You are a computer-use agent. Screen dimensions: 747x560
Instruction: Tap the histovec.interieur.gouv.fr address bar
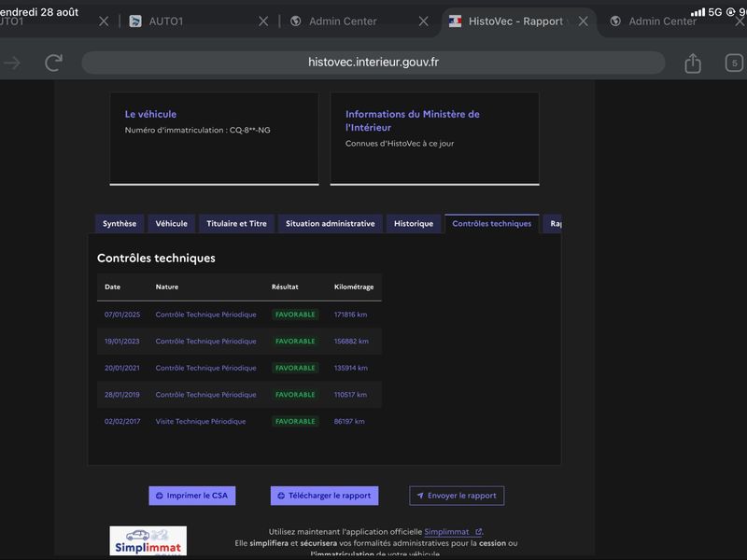373,63
